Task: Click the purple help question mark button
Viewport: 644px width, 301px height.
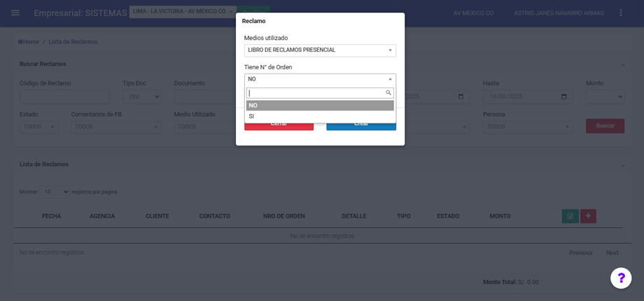Action: pos(620,278)
